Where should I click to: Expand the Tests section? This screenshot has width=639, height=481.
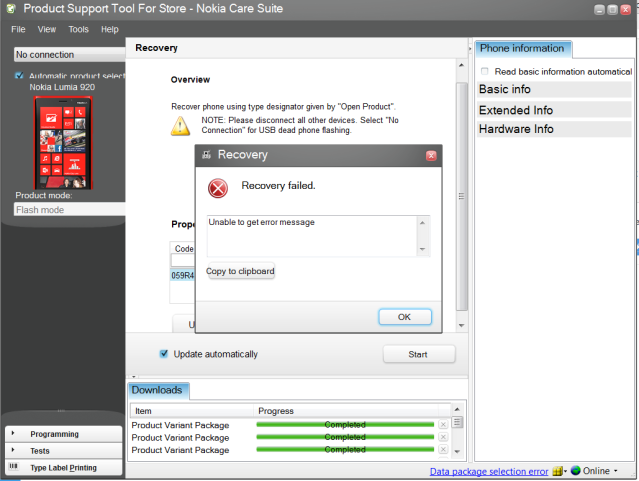pyautogui.click(x=64, y=450)
